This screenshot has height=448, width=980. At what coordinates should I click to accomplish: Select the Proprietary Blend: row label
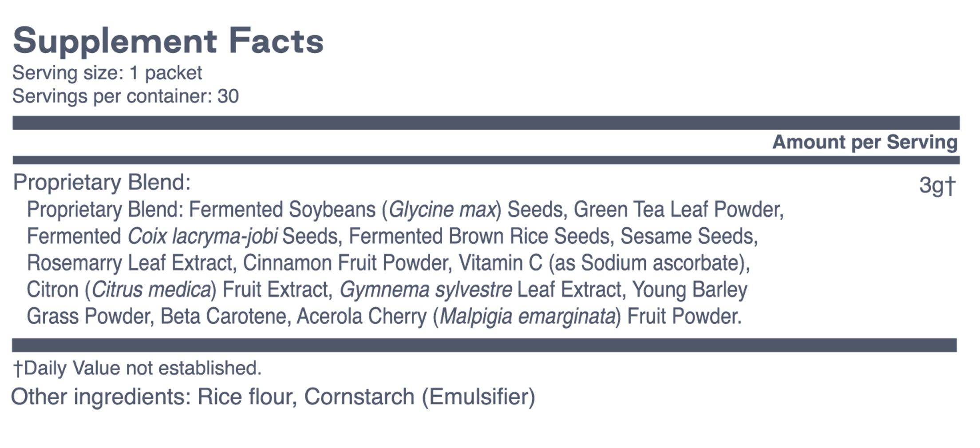(x=102, y=182)
